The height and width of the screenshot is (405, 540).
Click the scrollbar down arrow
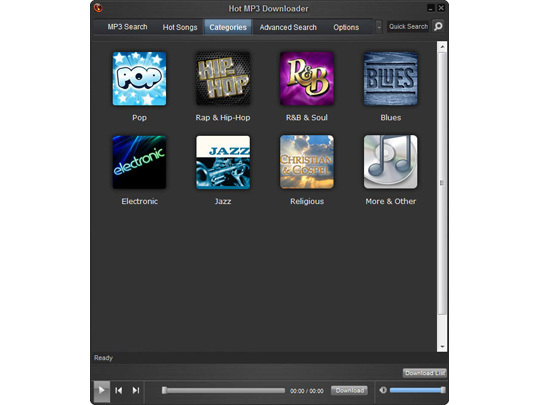442,347
